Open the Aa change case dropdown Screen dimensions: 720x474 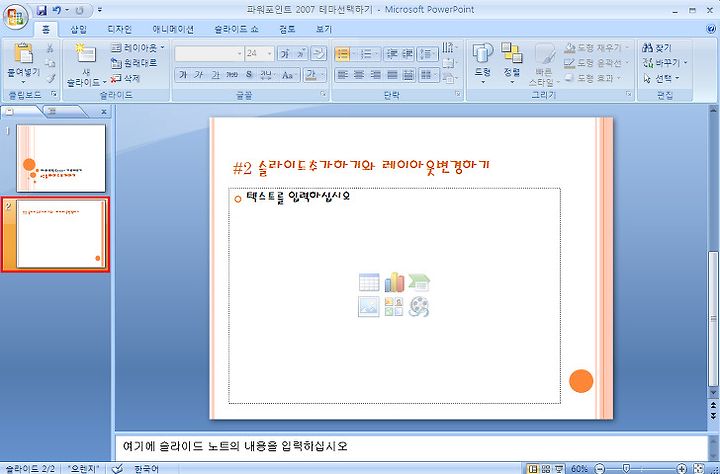click(x=289, y=74)
